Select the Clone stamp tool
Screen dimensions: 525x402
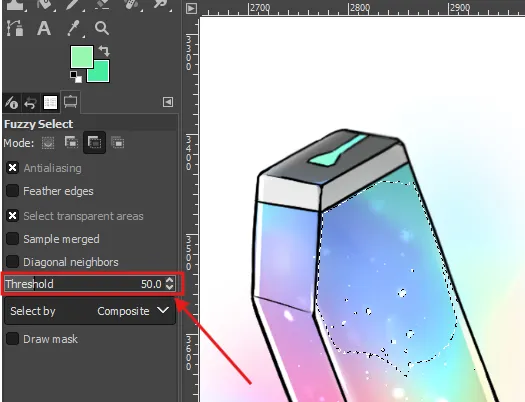[x=15, y=5]
